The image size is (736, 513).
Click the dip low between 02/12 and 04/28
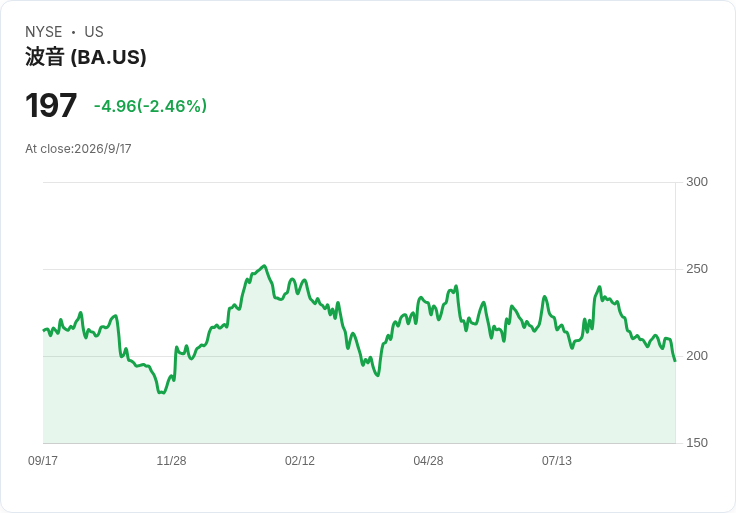[378, 375]
